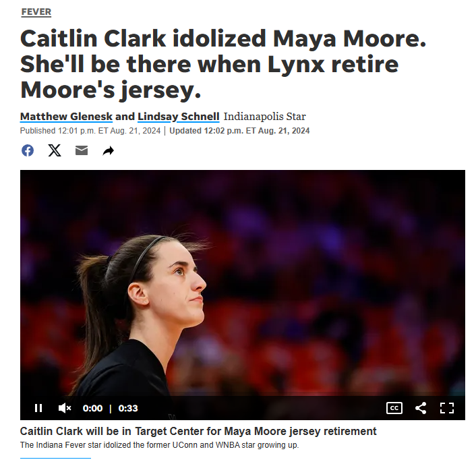Viewport: 476px width, 464px height.
Task: Email this article using envelope icon
Action: tap(82, 150)
